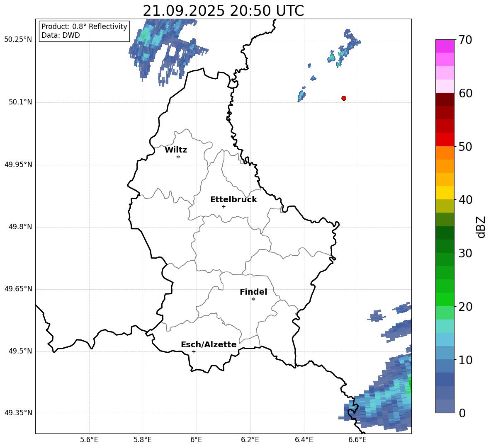Screen dimensions: 491x448
Task: Click the Findel station cross marker
Action: [253, 299]
